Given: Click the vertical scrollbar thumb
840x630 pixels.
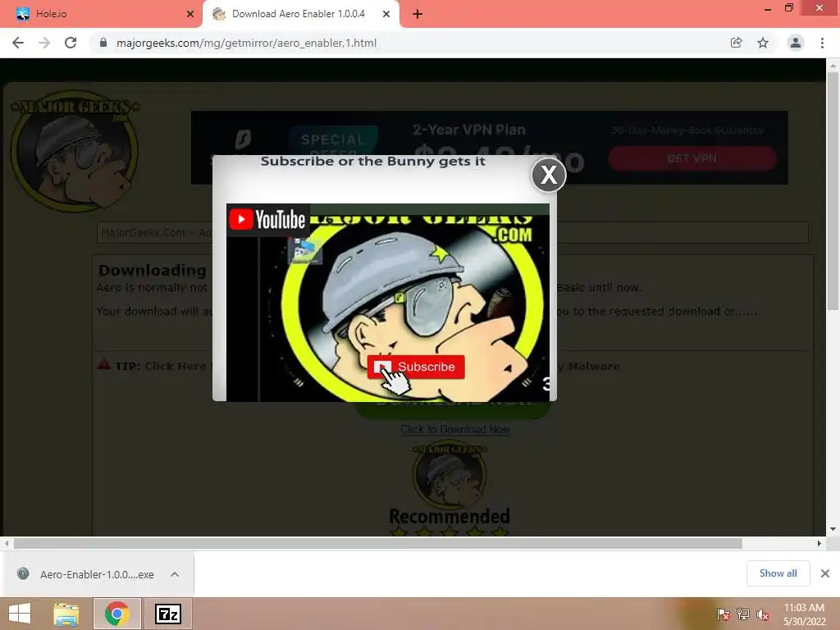Looking at the screenshot, I should click(x=833, y=190).
